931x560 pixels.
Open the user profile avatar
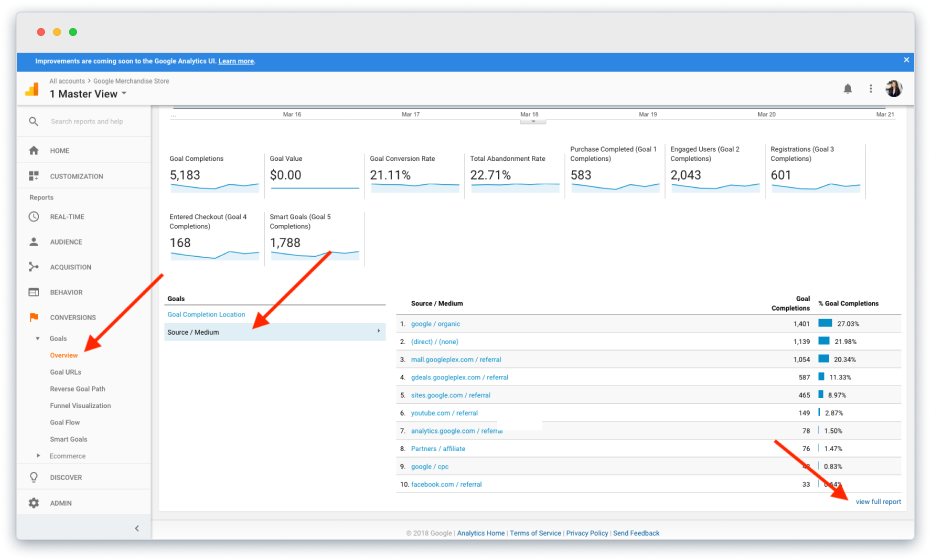pos(894,88)
